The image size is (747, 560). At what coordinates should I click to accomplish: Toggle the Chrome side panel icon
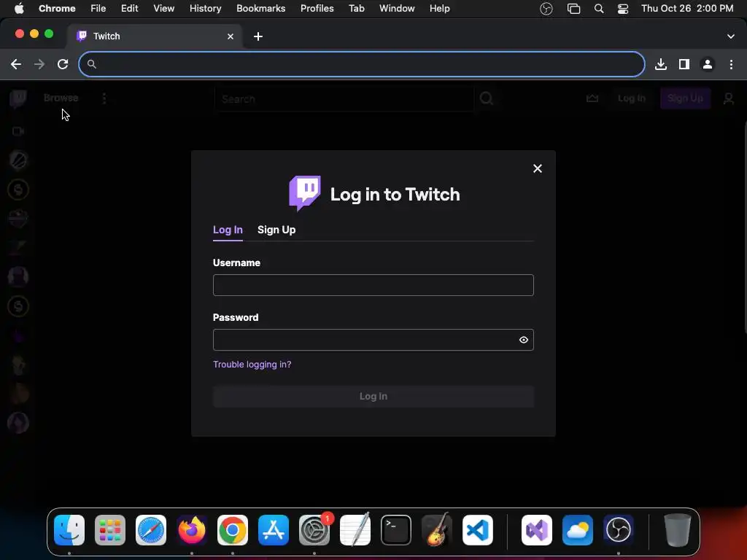(x=684, y=64)
